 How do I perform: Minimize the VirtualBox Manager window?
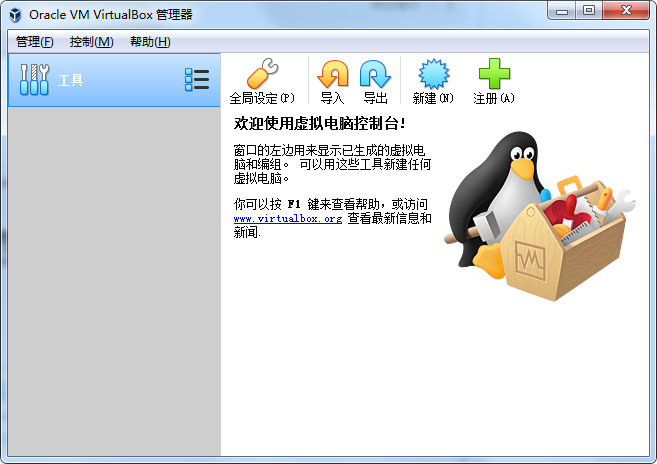click(562, 10)
